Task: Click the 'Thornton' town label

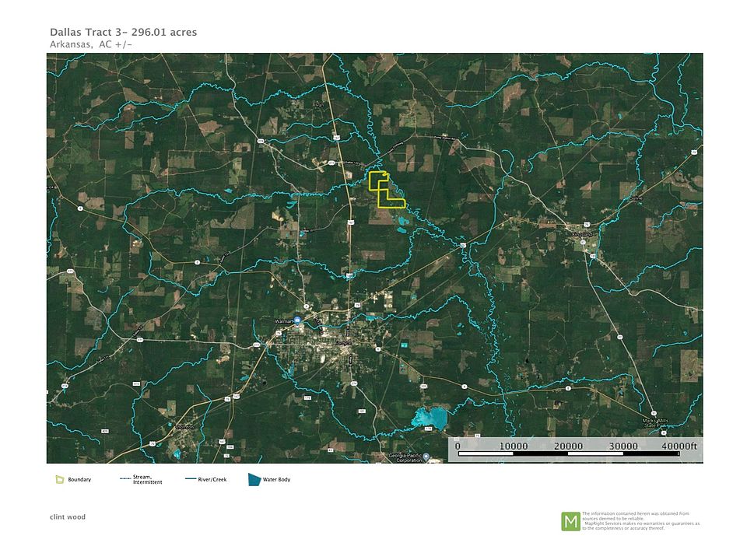Action: point(185,427)
